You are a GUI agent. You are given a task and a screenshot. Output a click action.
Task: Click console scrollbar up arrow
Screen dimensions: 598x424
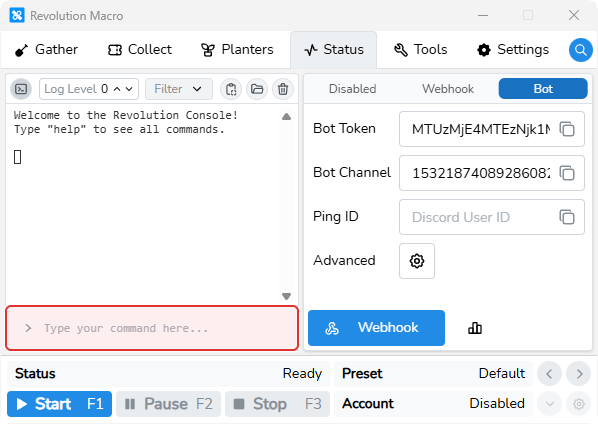click(286, 117)
